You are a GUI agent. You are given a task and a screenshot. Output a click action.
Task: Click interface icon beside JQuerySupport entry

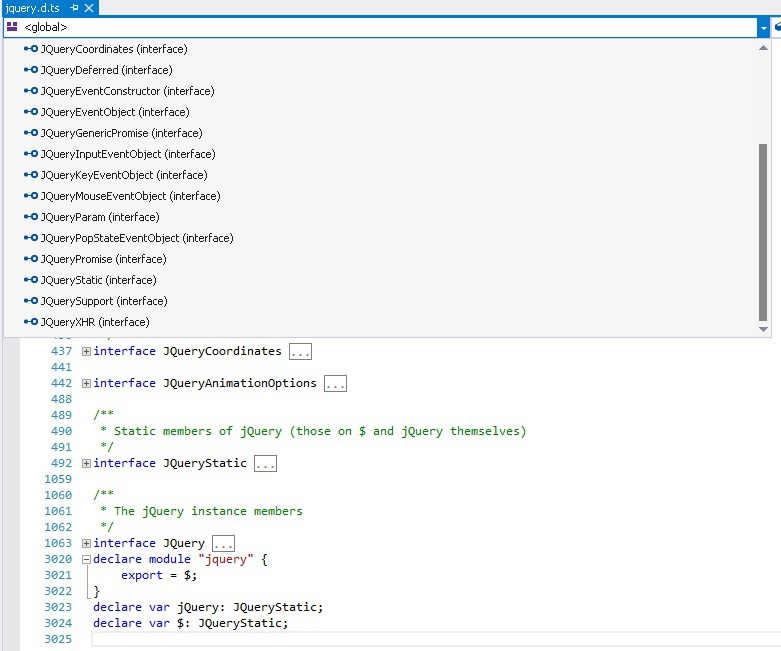31,301
